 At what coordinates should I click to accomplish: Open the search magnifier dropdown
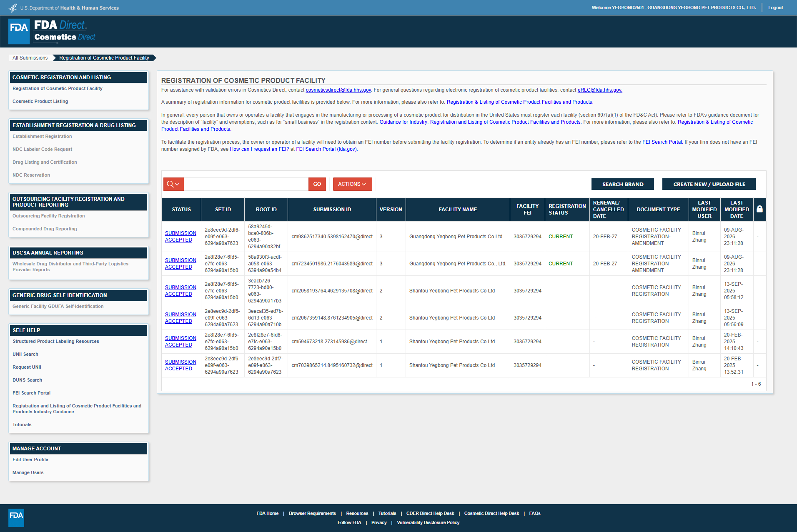(x=173, y=184)
